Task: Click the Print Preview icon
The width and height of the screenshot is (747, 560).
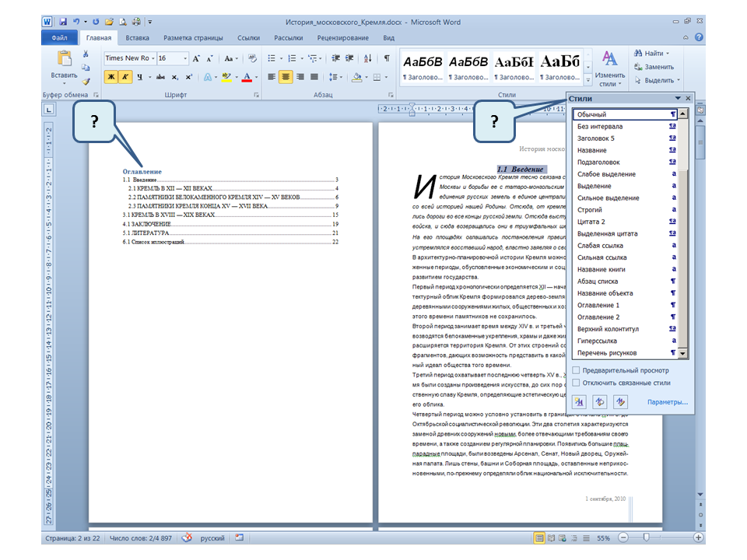Action: (123, 22)
